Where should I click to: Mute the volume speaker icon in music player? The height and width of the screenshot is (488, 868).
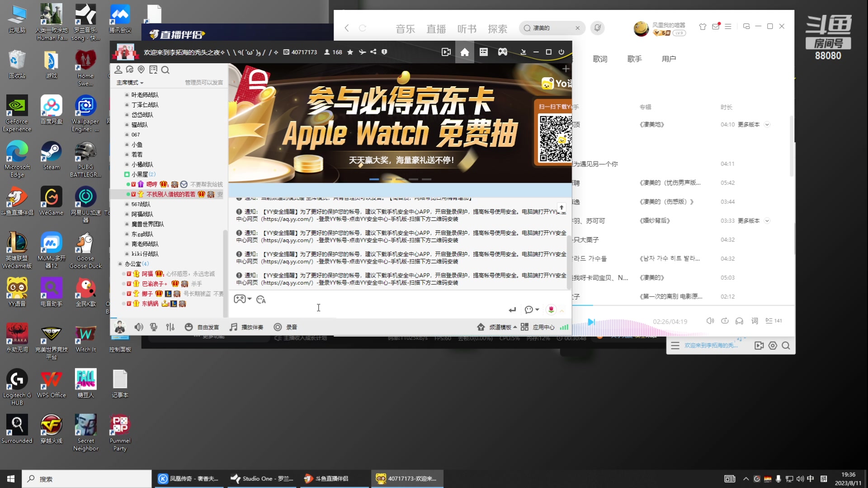(x=710, y=320)
